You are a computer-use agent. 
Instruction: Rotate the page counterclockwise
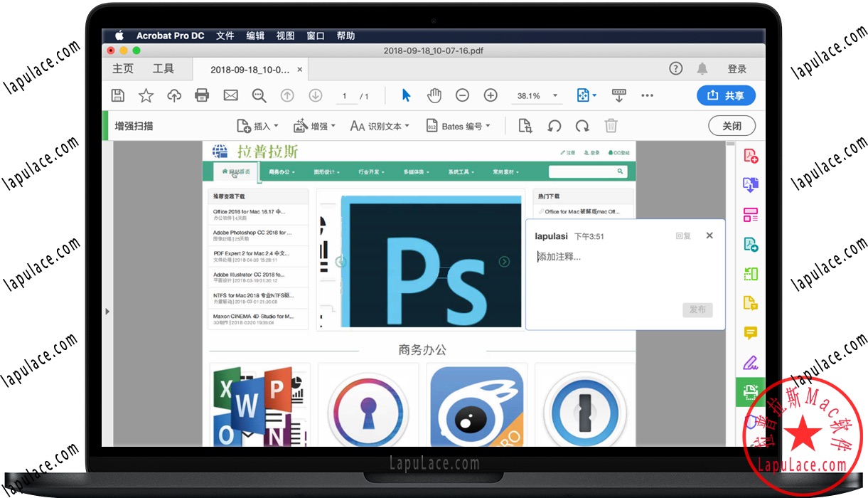point(555,125)
